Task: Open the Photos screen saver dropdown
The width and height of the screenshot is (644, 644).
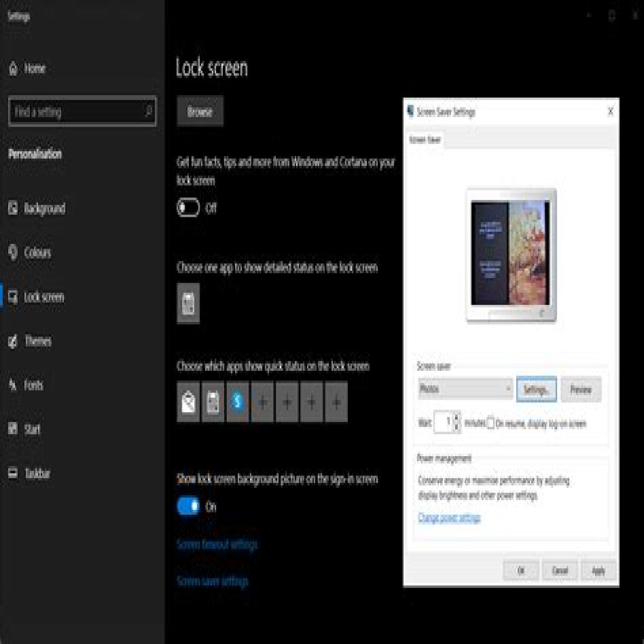Action: [466, 389]
